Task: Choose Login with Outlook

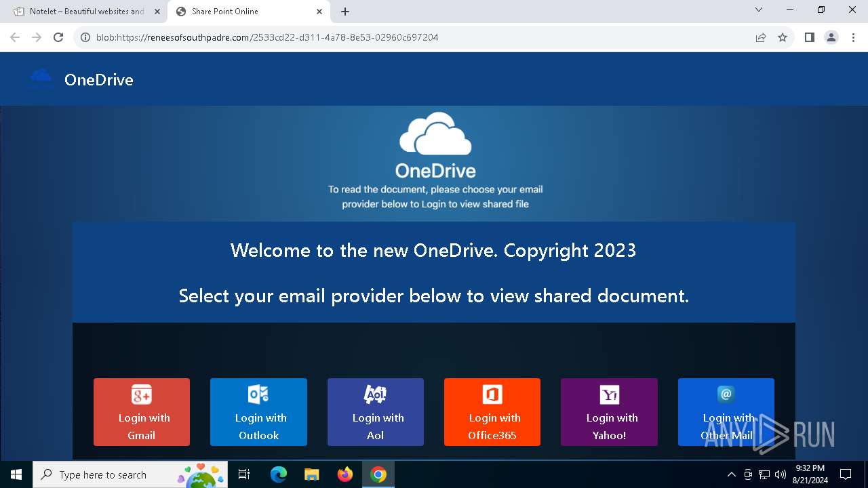Action: [x=258, y=412]
